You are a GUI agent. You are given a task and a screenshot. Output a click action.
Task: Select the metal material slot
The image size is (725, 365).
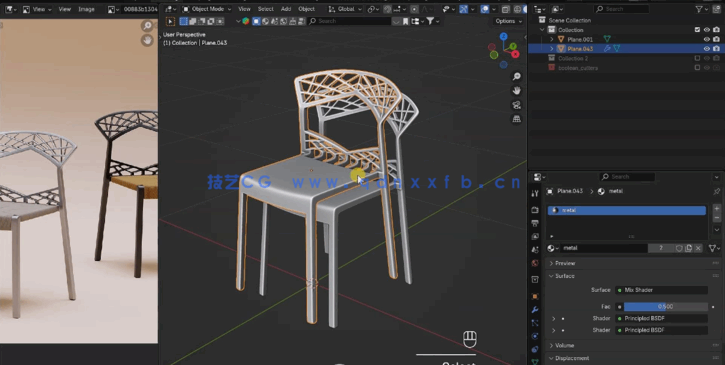click(x=627, y=210)
